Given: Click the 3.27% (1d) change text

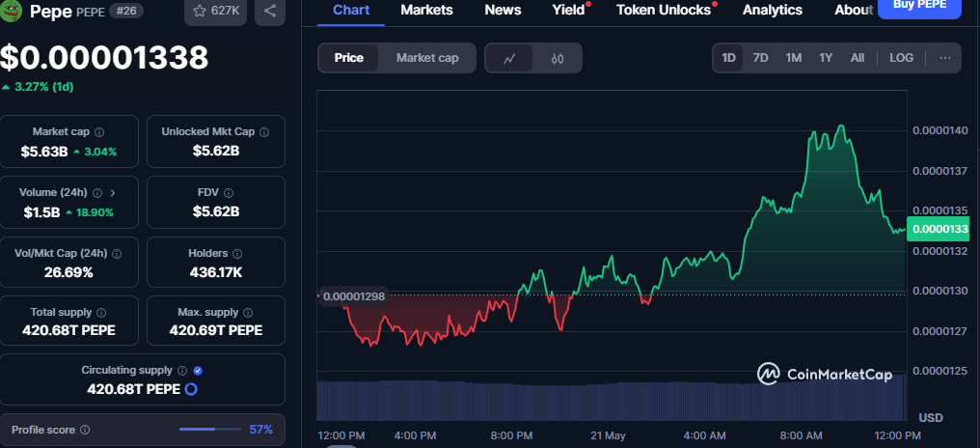Looking at the screenshot, I should tap(43, 87).
